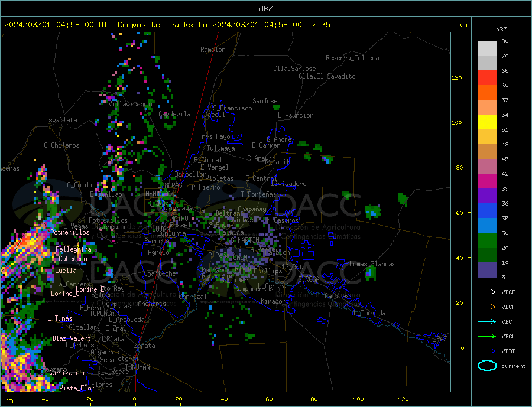Click the 'L_Dormida' map label
532x407 pixels.
[370, 313]
